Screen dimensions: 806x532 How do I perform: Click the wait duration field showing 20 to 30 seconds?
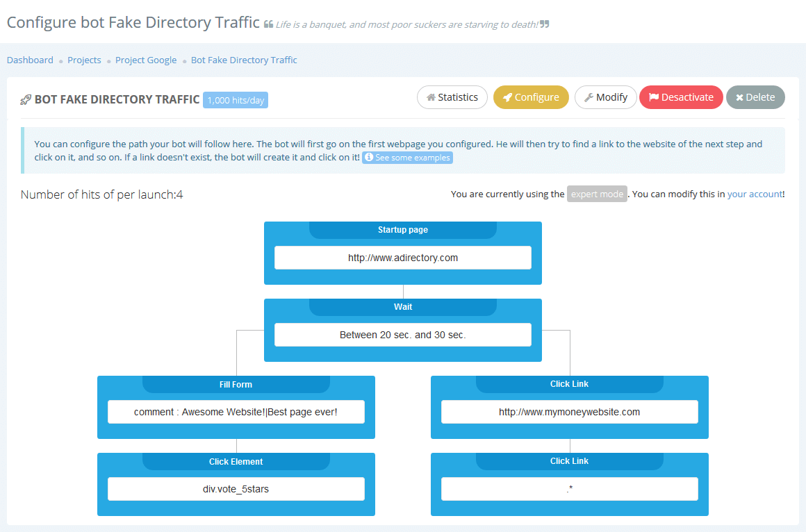(403, 335)
